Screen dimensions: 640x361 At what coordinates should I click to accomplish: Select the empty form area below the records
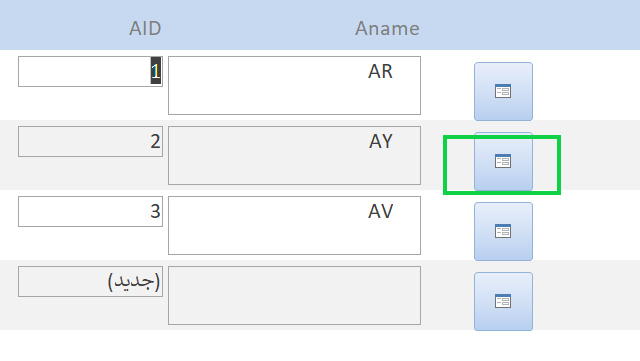tap(320, 345)
